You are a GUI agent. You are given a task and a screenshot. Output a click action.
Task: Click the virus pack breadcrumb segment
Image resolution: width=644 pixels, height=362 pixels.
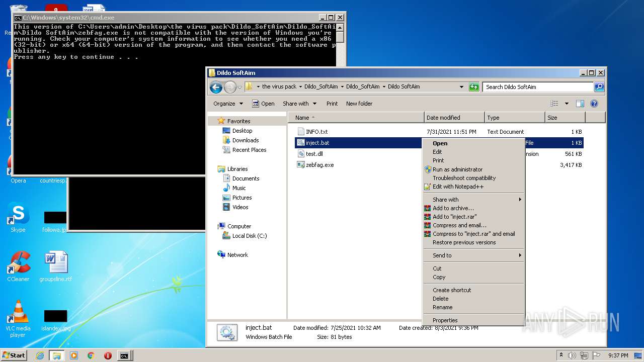point(279,86)
